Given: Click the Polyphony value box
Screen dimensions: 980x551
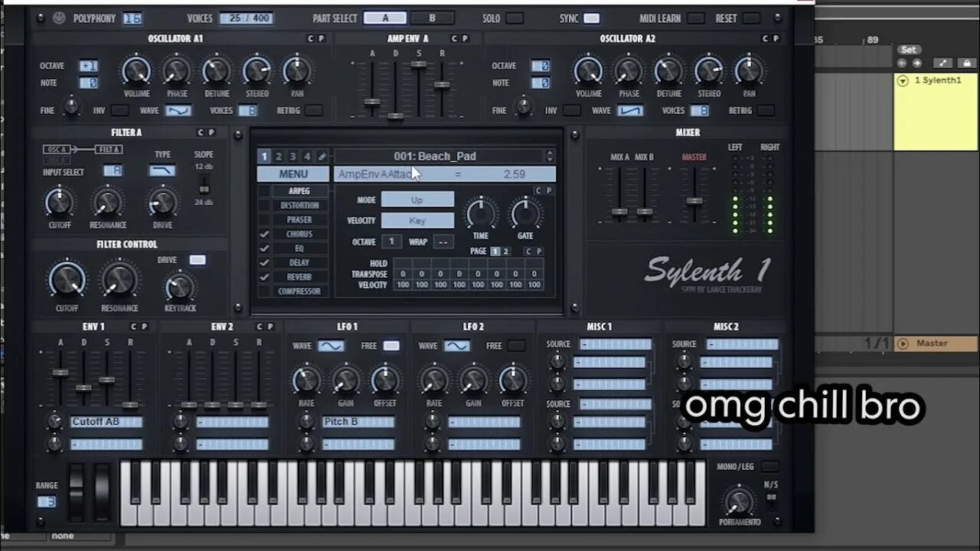Looking at the screenshot, I should tap(132, 18).
